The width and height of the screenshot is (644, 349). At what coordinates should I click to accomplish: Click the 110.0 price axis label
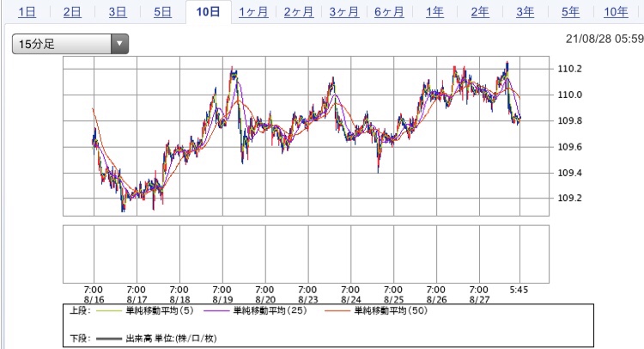click(x=569, y=95)
